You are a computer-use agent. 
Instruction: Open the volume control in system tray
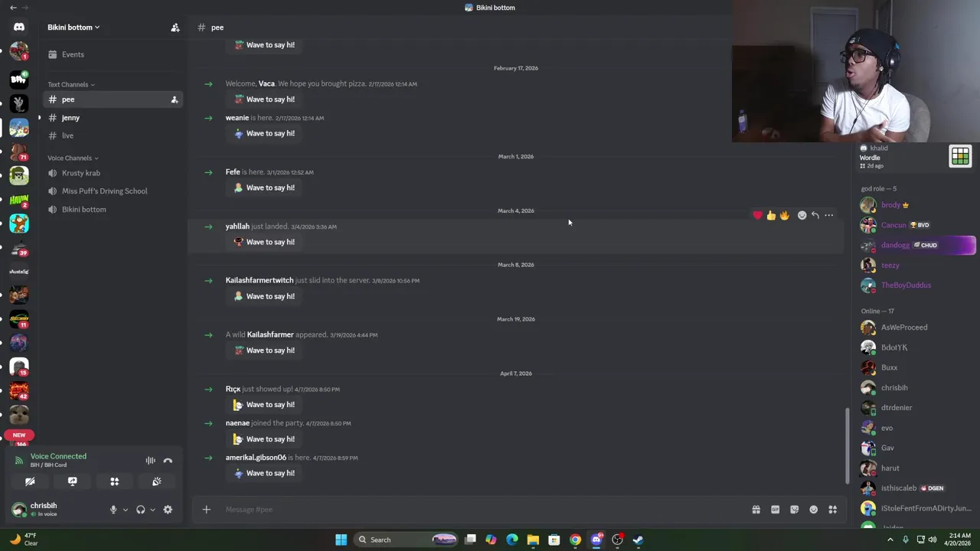(x=933, y=540)
